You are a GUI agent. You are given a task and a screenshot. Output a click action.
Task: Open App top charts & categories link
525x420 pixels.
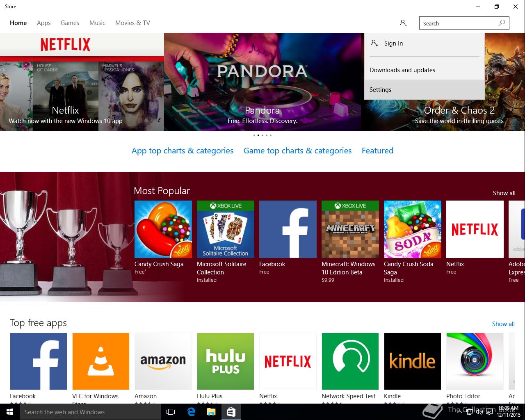tap(183, 151)
